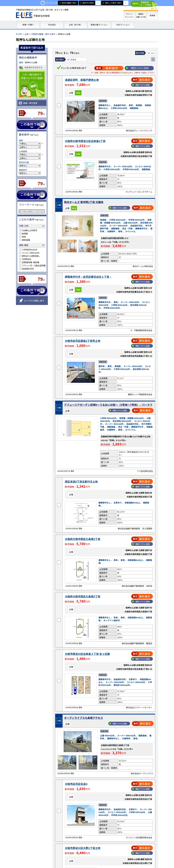Open 大阪府大阪市西淀川区出来島2丁目 1,532万円 listing

pyautogui.click(x=85, y=141)
